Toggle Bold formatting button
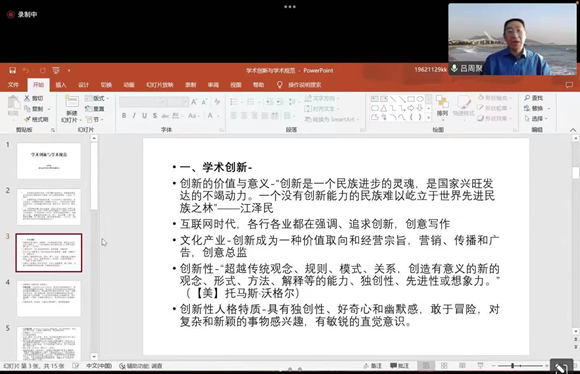The image size is (580, 374). click(124, 116)
